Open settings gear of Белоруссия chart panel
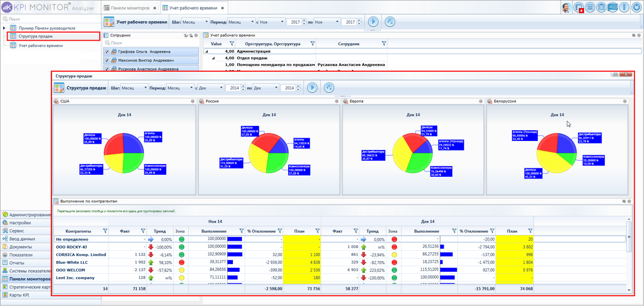The height and width of the screenshot is (306, 644). pos(625,101)
